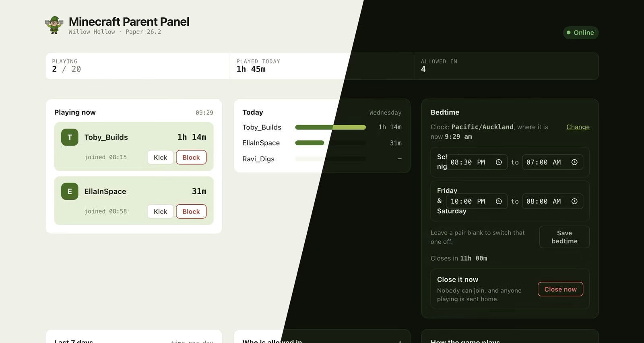Block EllaInSpace

[x=191, y=212]
